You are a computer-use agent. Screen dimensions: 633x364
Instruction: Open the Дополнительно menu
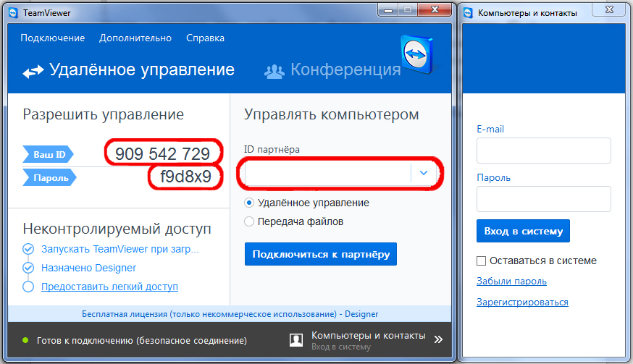click(x=135, y=38)
